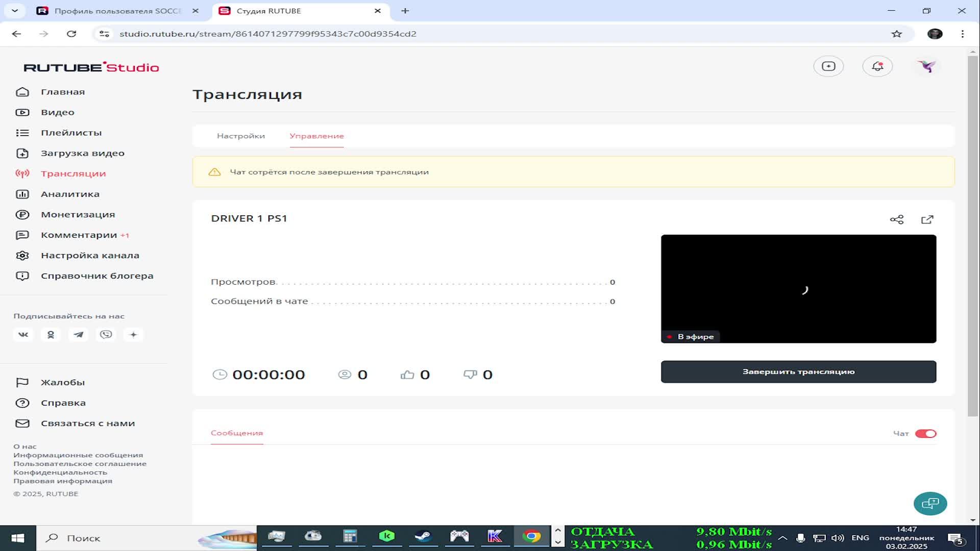Click the live stream preview player
Image resolution: width=980 pixels, height=551 pixels.
coord(798,289)
